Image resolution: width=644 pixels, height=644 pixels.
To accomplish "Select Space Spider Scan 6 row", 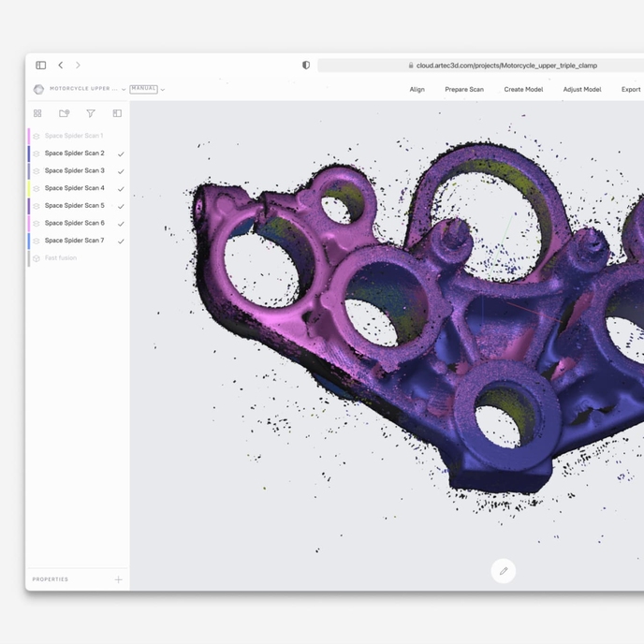I will pyautogui.click(x=77, y=223).
